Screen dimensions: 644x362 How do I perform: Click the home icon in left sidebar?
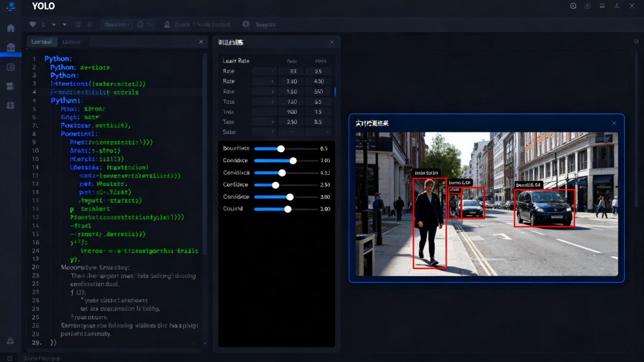click(11, 28)
